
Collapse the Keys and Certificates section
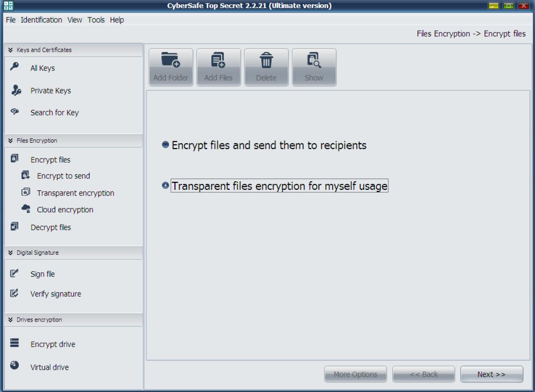[10, 49]
